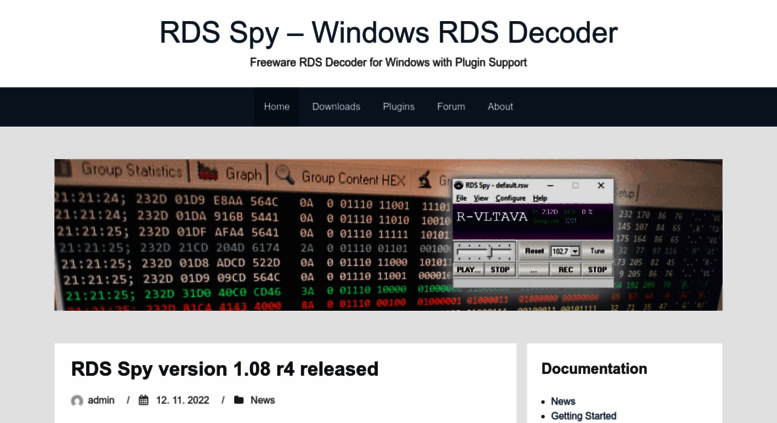This screenshot has height=423, width=777.
Task: Click the Documentation heading text
Action: 594,369
